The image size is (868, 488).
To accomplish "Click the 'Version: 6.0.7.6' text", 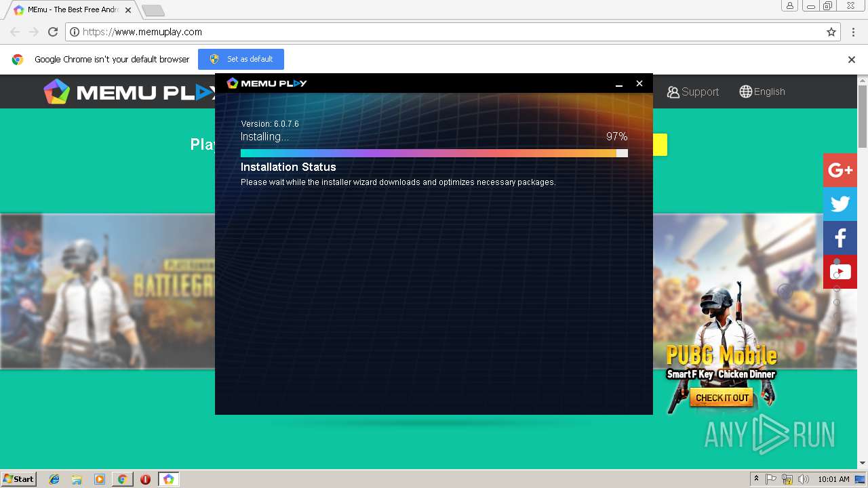I will coord(270,124).
